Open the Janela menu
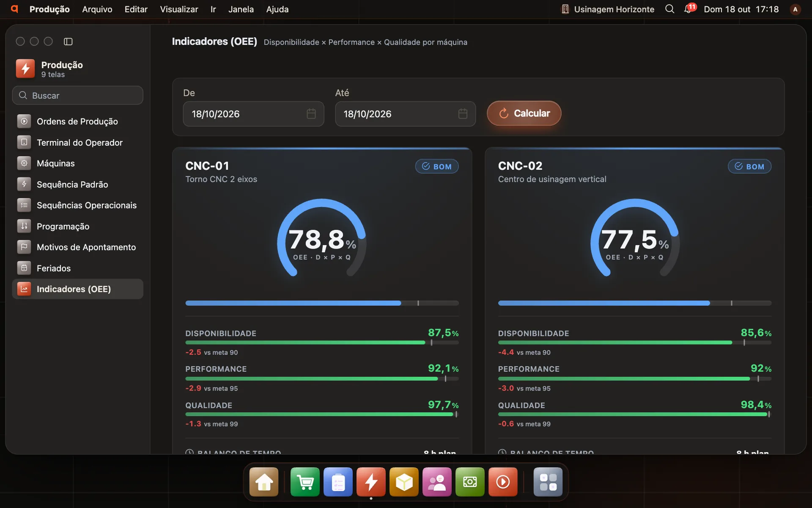Viewport: 812px width, 508px height. click(x=241, y=9)
